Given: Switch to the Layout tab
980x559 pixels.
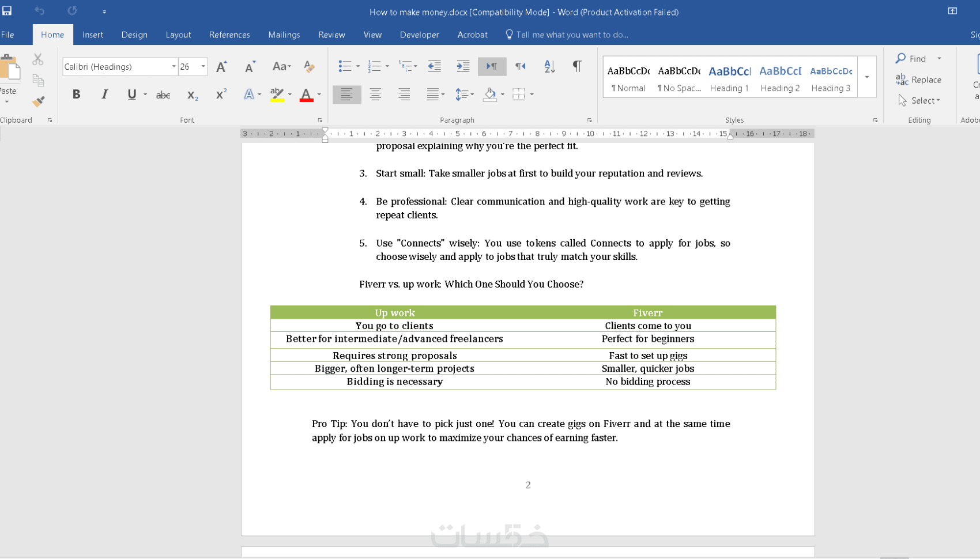Looking at the screenshot, I should coord(178,35).
